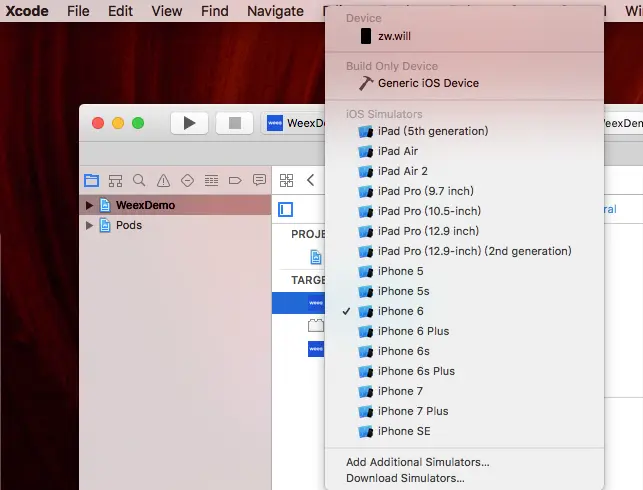Select the iPhone 7 simulator
Viewport: 643px width, 490px height.
tap(464, 391)
